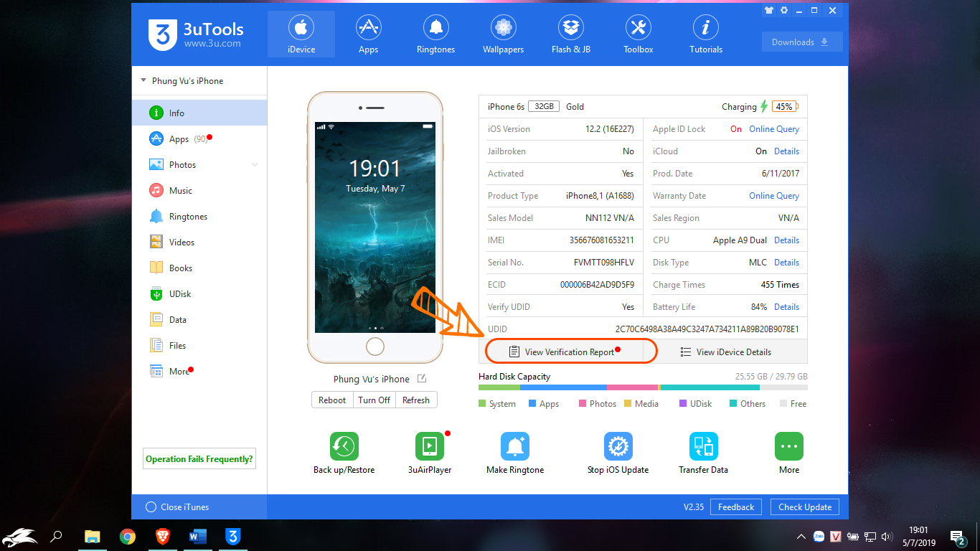Open Music in the sidebar
This screenshot has width=980, height=551.
point(199,190)
